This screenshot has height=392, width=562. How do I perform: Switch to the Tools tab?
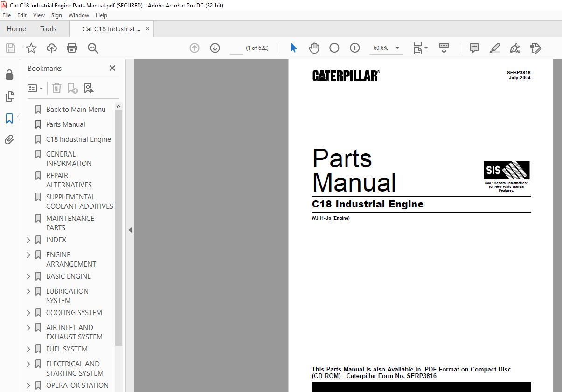pyautogui.click(x=48, y=29)
